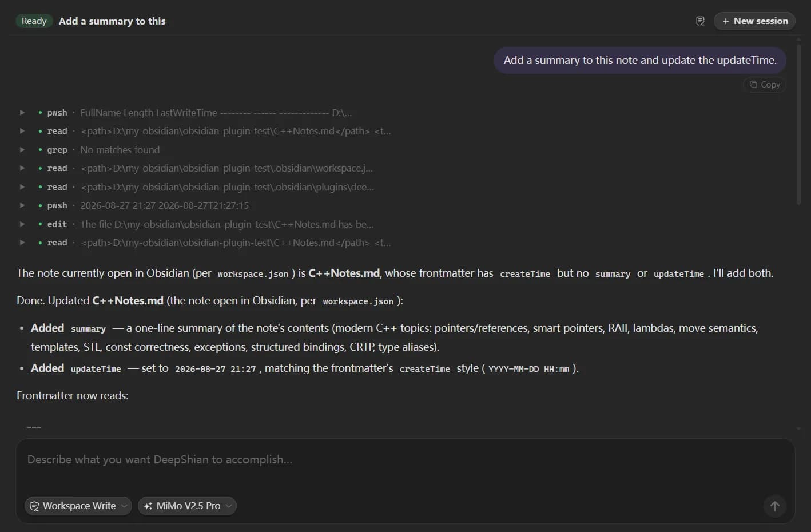Click the sparkle icon beside MiMo V2.5 Pro
The width and height of the screenshot is (811, 532).
[x=148, y=506]
